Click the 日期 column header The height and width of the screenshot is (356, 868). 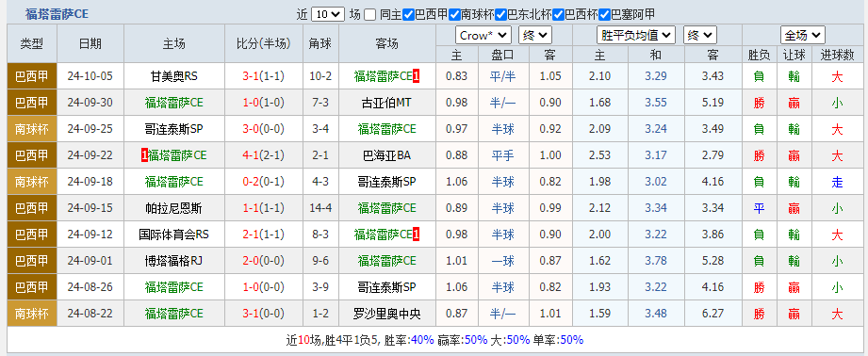click(x=90, y=43)
